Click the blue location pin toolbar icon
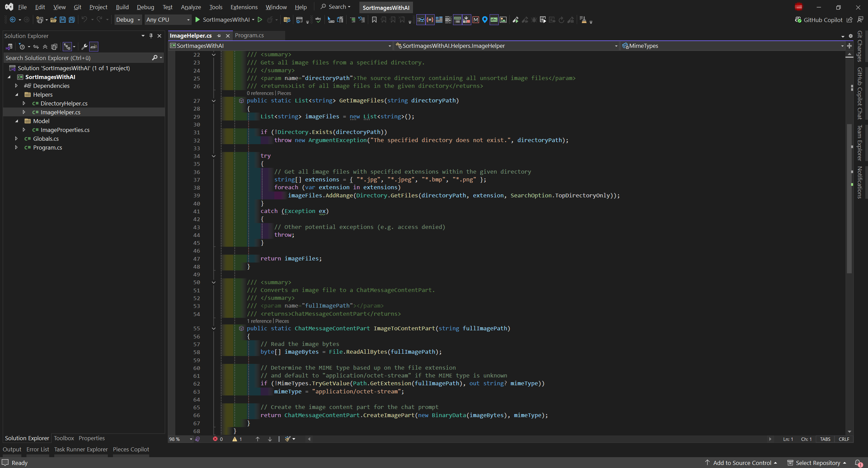This screenshot has height=468, width=868. 485,20
